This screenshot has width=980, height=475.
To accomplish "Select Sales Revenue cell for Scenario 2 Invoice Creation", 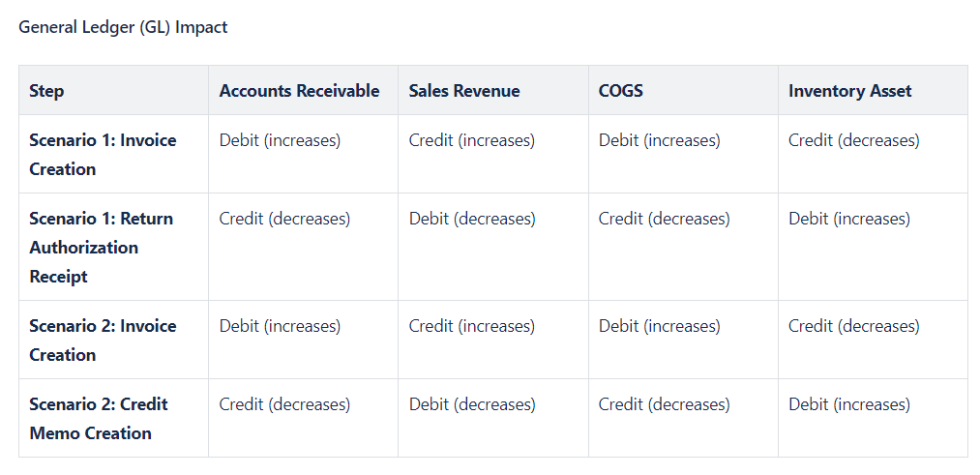I will pyautogui.click(x=471, y=326).
